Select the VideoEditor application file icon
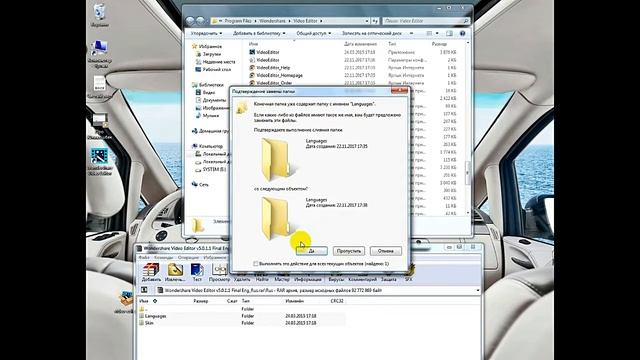 click(x=252, y=52)
